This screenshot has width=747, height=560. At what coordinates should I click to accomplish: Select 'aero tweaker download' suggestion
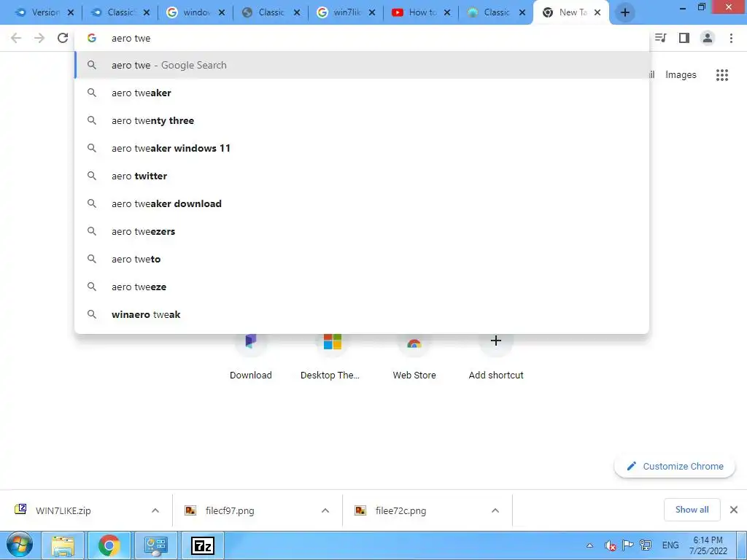(x=362, y=203)
